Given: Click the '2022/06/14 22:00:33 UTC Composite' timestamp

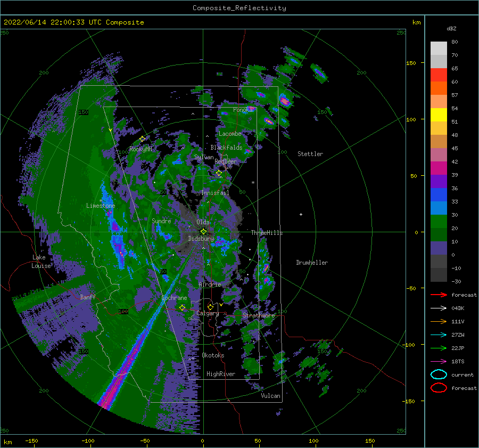Looking at the screenshot, I should pyautogui.click(x=73, y=22).
